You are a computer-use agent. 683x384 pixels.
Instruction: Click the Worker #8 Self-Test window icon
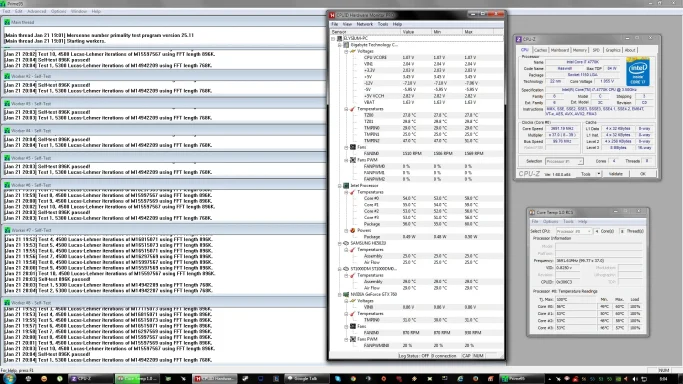click(7, 303)
